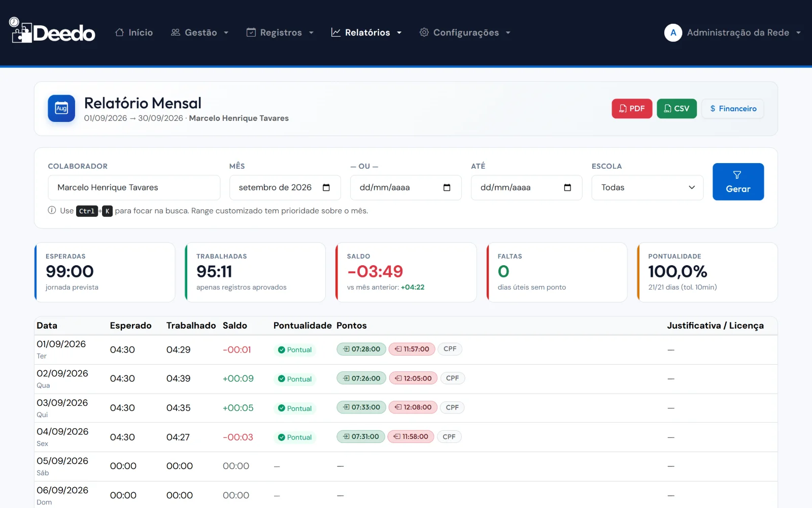This screenshot has width=812, height=508.
Task: Open the month picker calendar icon
Action: click(x=326, y=187)
